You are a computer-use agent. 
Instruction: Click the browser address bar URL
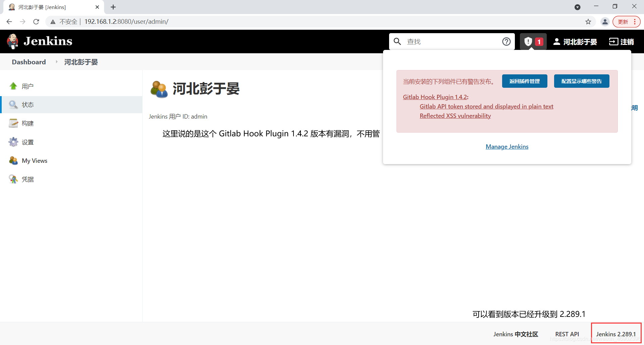(126, 21)
